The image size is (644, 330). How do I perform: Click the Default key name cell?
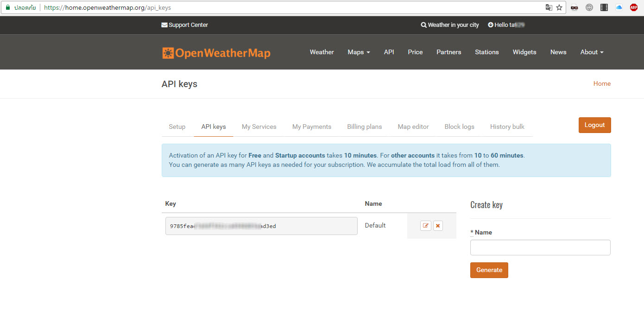(375, 225)
